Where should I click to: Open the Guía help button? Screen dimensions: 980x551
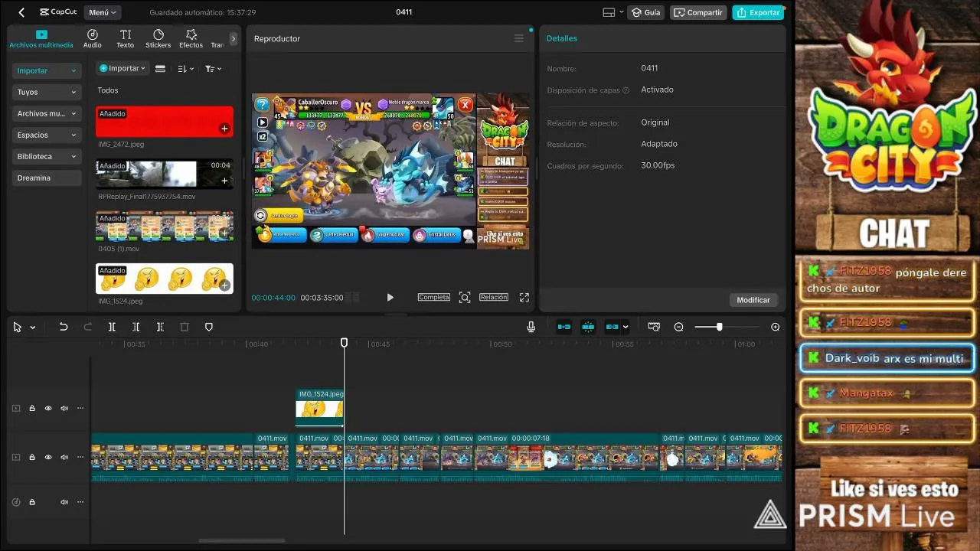coord(645,12)
